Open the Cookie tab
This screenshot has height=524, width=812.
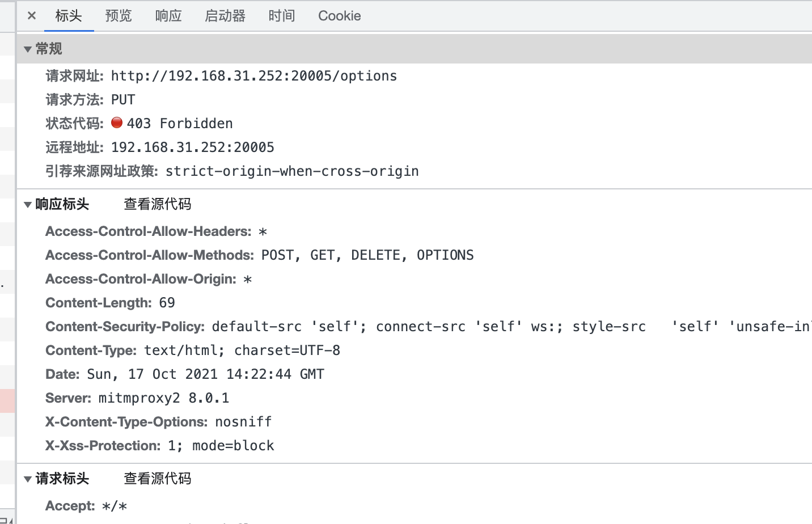click(x=340, y=16)
